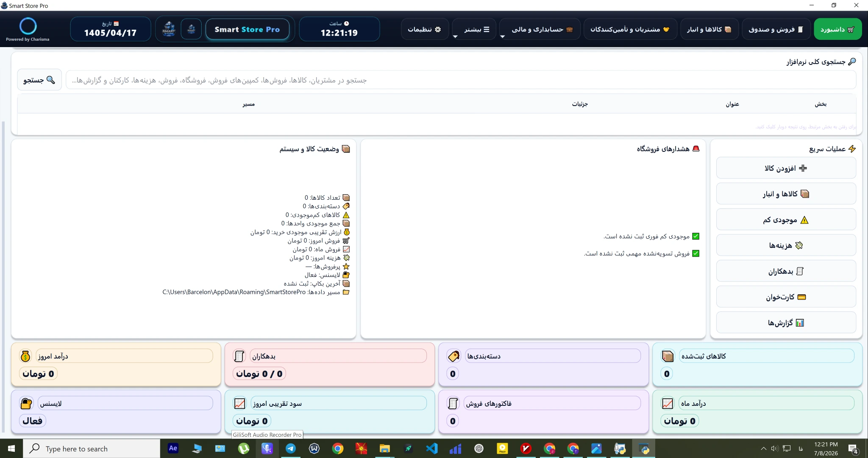868x458 pixels.
Task: Open the داشبورد (Dashboard) tab
Action: [837, 29]
